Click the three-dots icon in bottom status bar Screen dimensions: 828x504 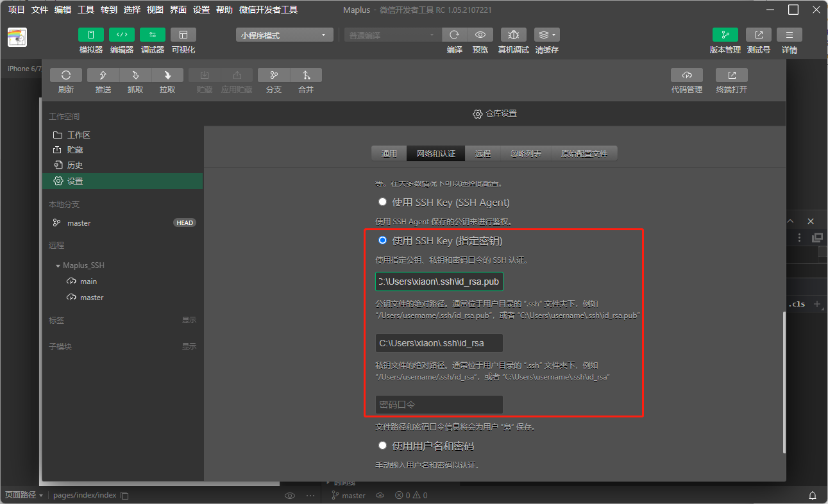click(x=311, y=496)
